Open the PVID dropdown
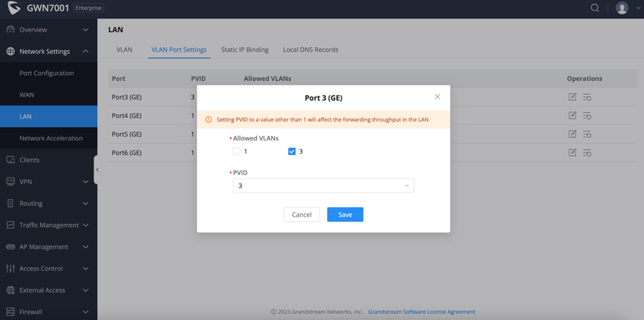The image size is (644, 320). 323,186
